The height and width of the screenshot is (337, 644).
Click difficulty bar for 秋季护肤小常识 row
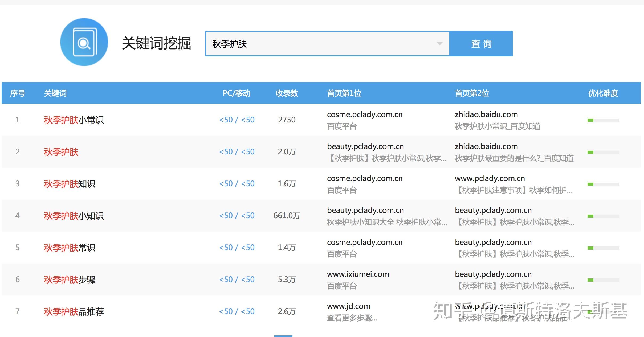coord(603,120)
